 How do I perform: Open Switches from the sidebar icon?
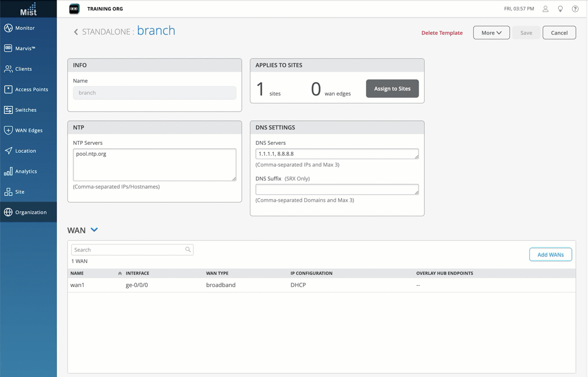pyautogui.click(x=8, y=110)
